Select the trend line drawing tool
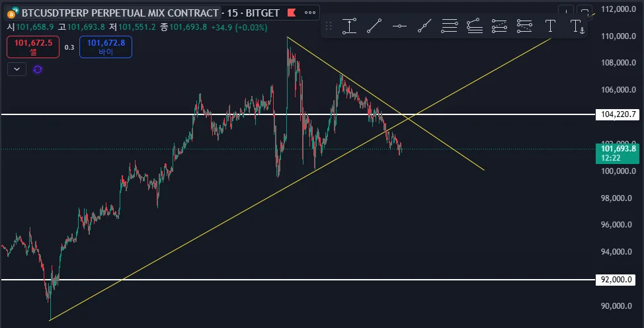Screen dimensions: 644x328 coord(374,26)
